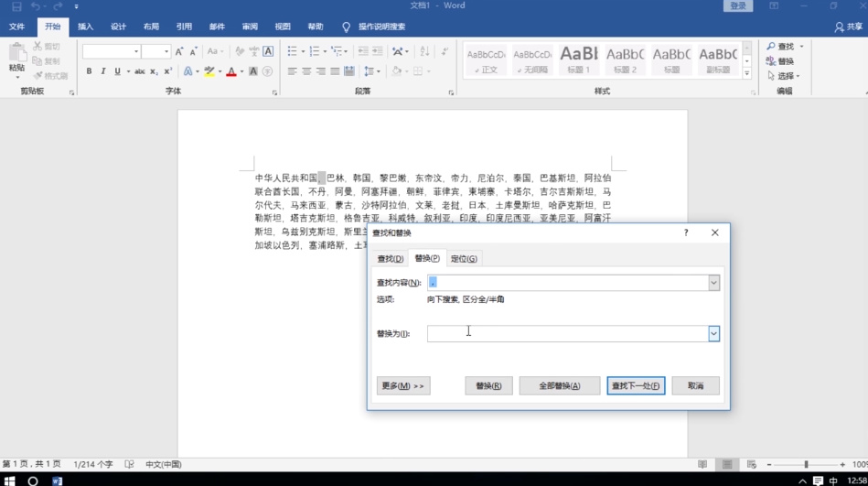Viewport: 868px width, 486px height.
Task: Open underline style dropdown arrow
Action: tap(128, 71)
